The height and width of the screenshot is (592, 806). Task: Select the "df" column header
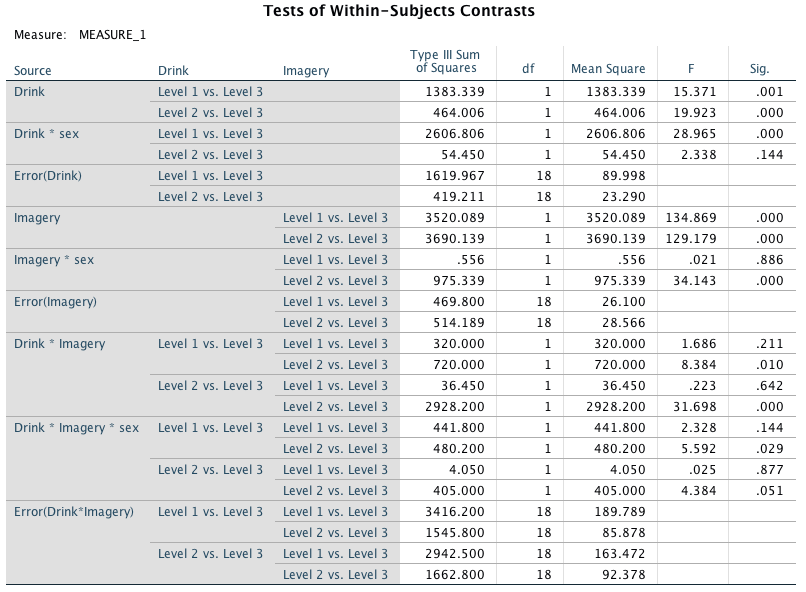(x=529, y=70)
